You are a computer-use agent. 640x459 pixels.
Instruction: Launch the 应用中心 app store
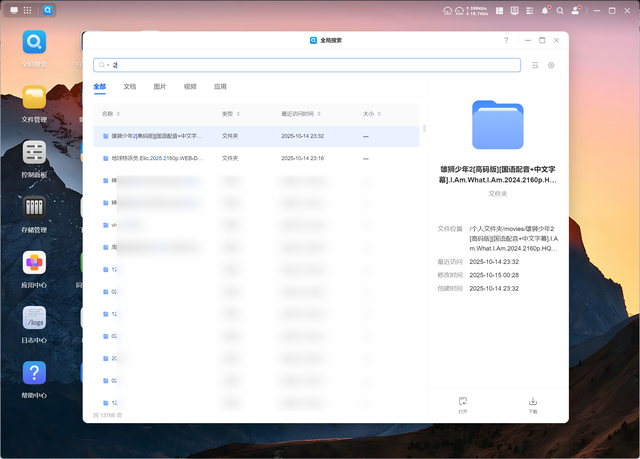(34, 263)
